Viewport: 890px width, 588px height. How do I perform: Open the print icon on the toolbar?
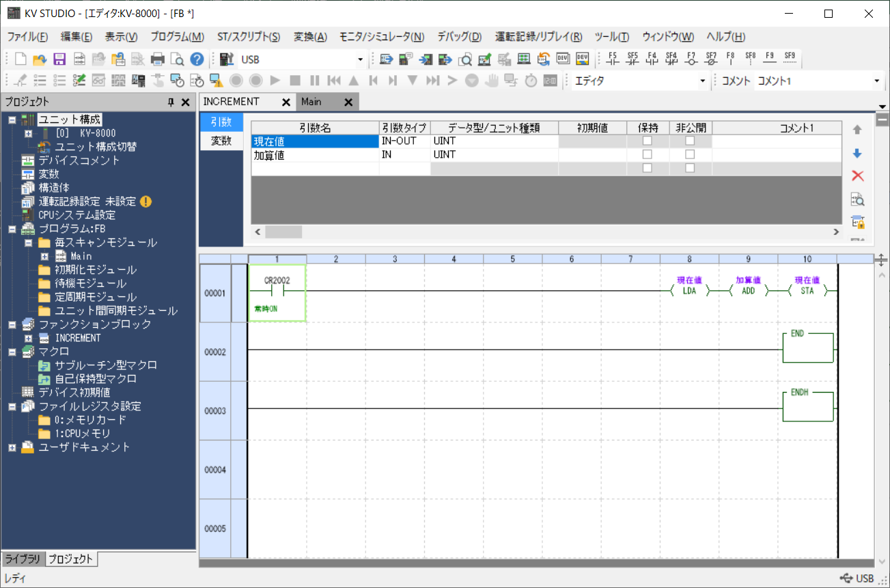157,59
